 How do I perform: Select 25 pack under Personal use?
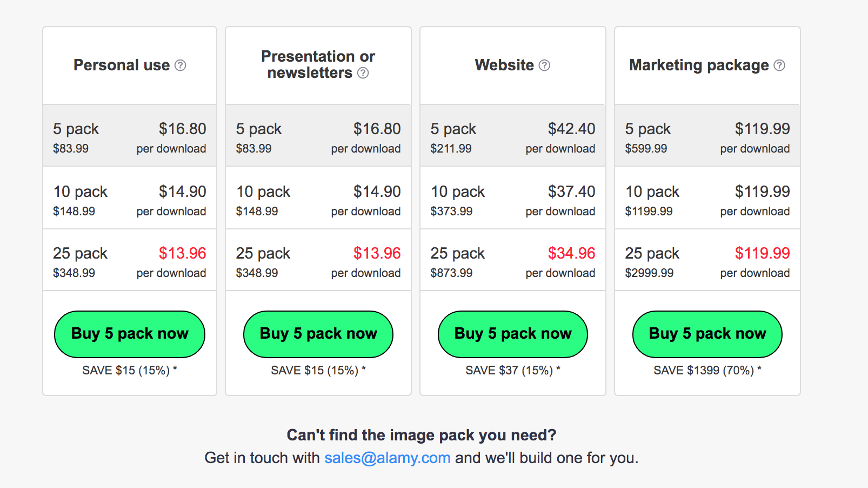tap(130, 260)
